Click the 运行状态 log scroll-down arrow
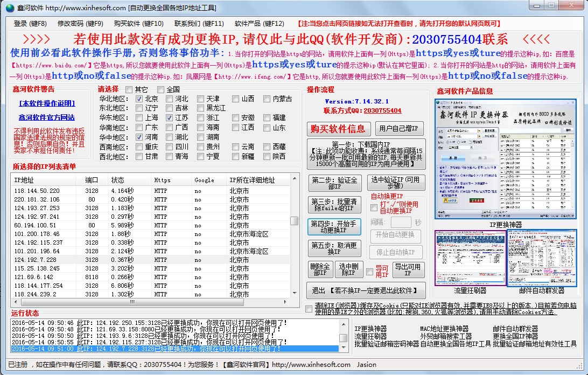 click(x=343, y=348)
